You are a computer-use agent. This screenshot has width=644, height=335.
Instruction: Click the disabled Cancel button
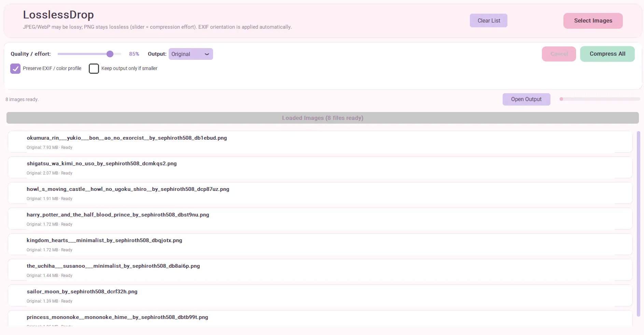coord(559,54)
